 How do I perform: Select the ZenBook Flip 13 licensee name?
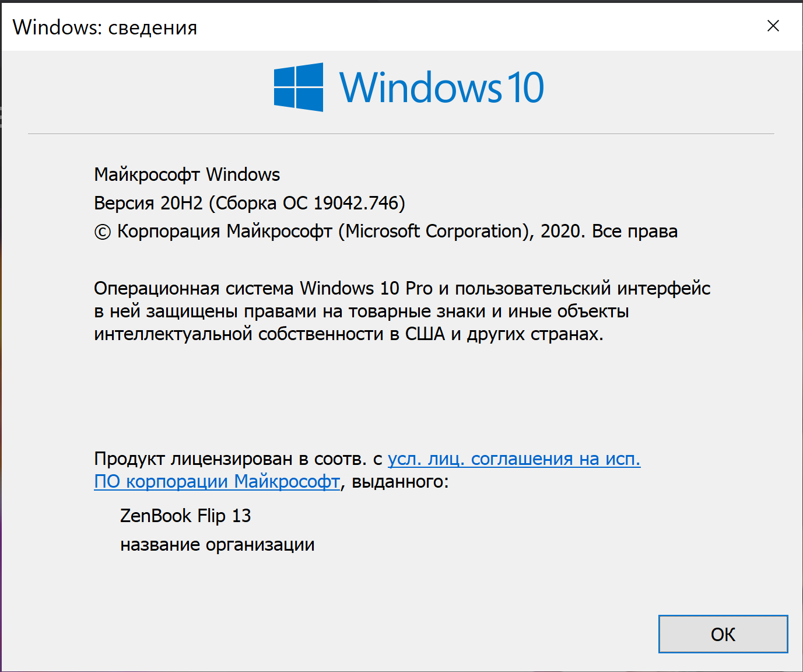coord(185,516)
